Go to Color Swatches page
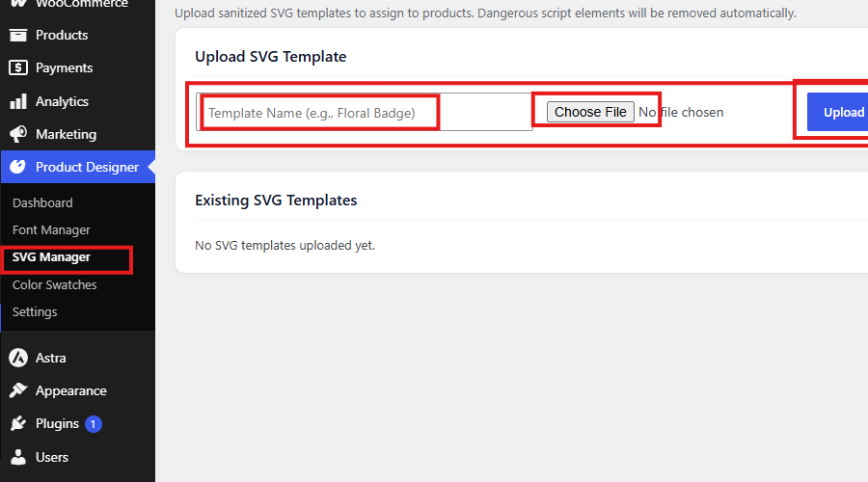Viewport: 868px width, 482px height. click(54, 284)
